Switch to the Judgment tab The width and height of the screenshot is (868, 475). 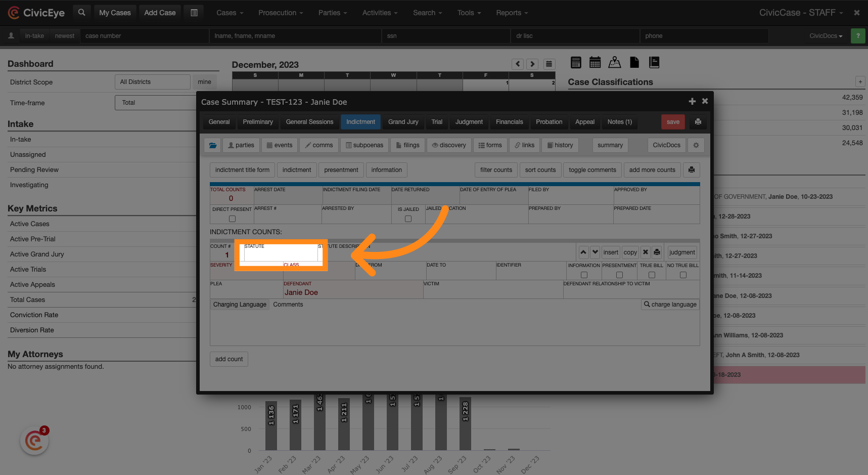469,122
